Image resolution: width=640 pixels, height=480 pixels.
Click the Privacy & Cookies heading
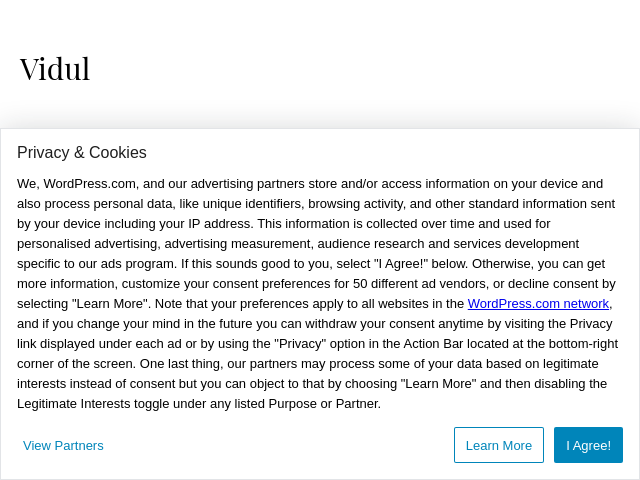[x=82, y=153]
